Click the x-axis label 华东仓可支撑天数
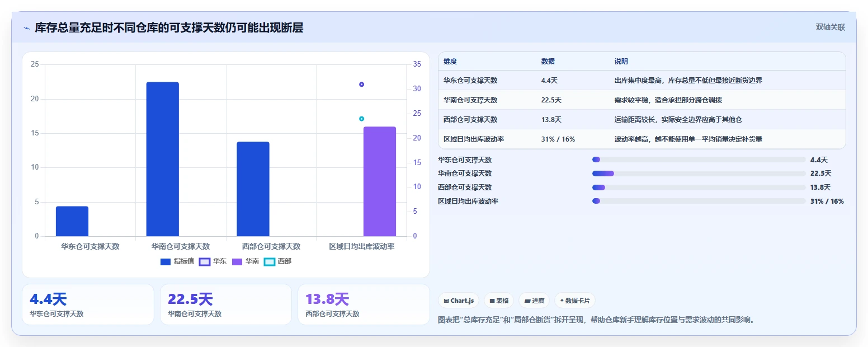 point(91,246)
